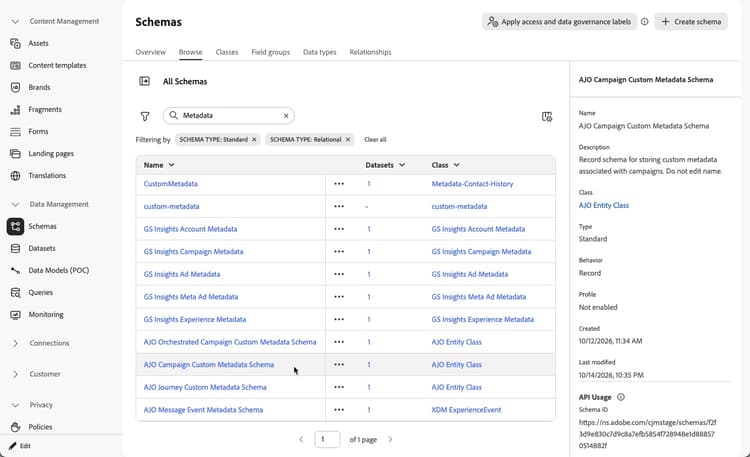Viewport: 750px width, 457px height.
Task: Open XDM ExperienceEvent class link
Action: point(466,410)
